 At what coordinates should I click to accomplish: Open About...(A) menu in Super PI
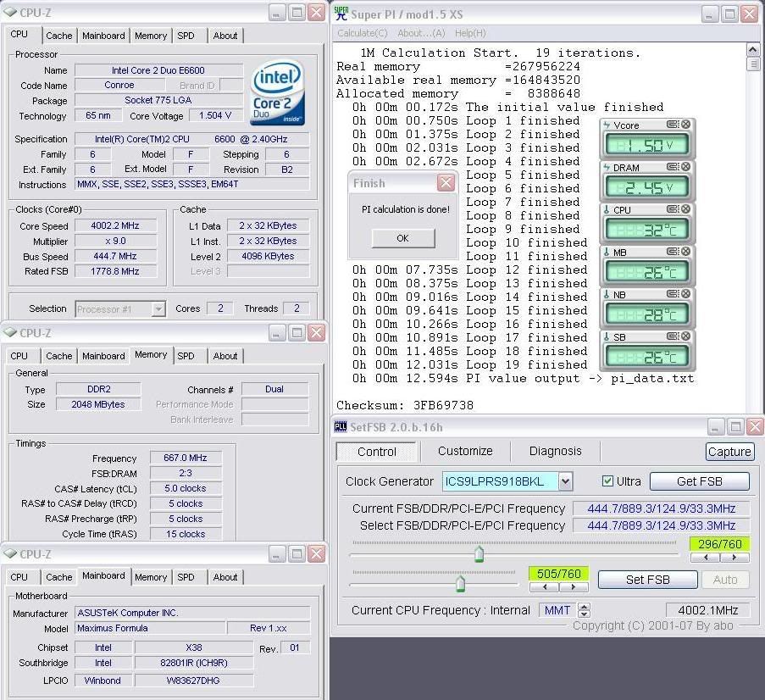pyautogui.click(x=421, y=33)
